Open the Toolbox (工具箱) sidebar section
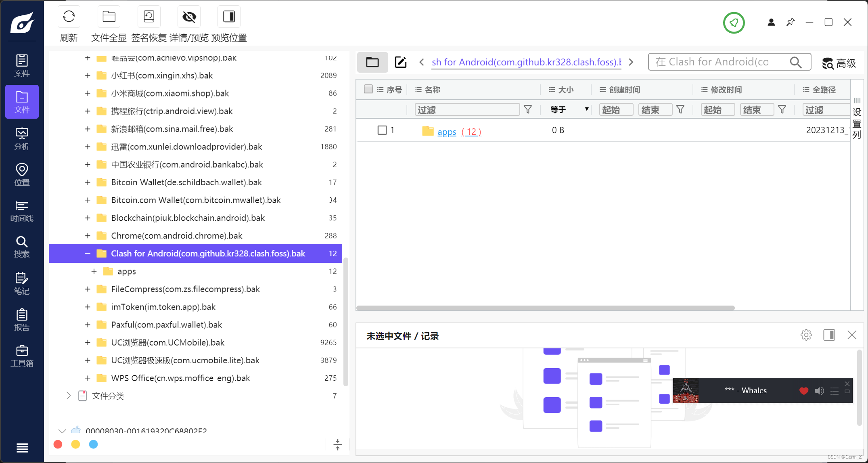Viewport: 868px width, 463px height. click(x=22, y=356)
